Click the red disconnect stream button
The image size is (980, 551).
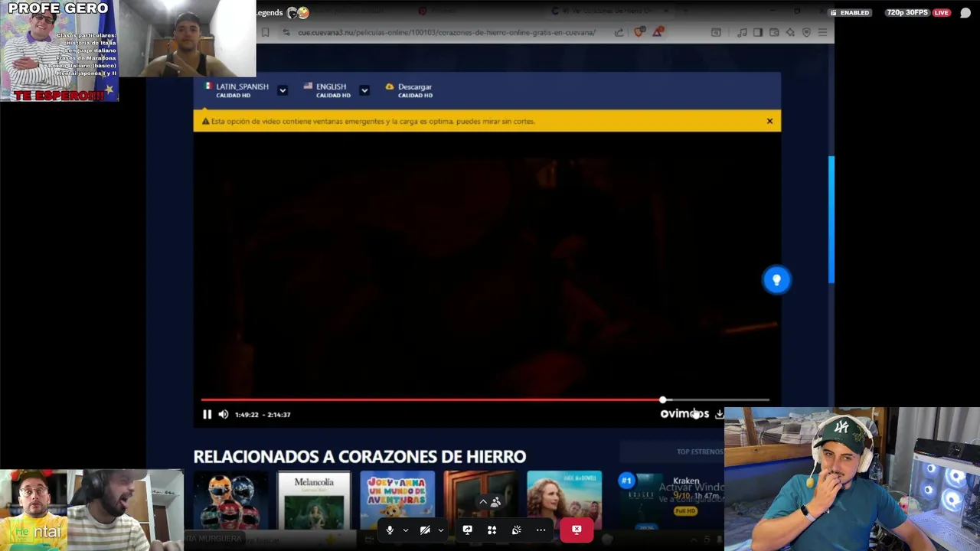[x=577, y=530]
